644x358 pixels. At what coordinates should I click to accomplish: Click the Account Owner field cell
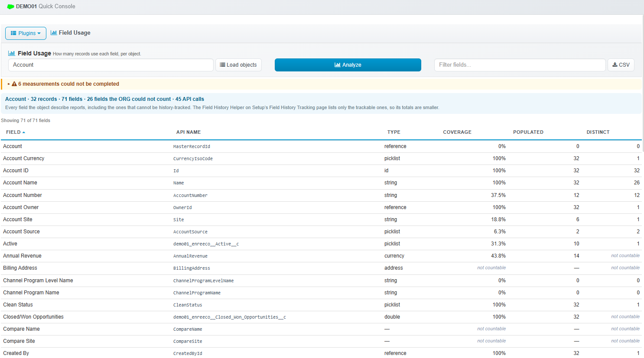(21, 207)
